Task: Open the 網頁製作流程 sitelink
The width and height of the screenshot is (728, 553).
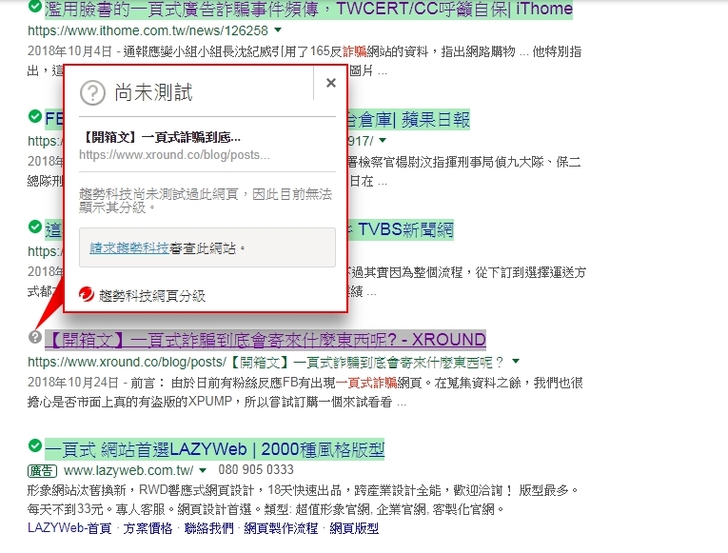Action: coord(281,528)
